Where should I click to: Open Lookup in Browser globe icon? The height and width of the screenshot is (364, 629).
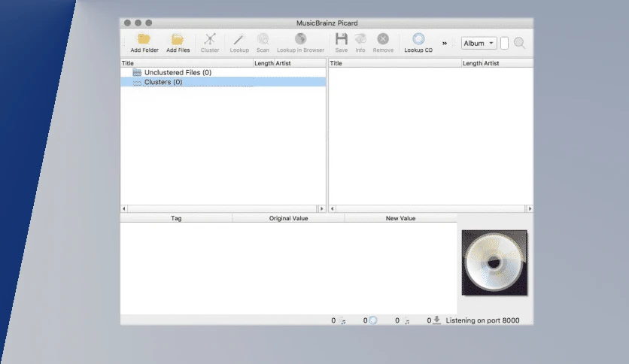tap(300, 38)
